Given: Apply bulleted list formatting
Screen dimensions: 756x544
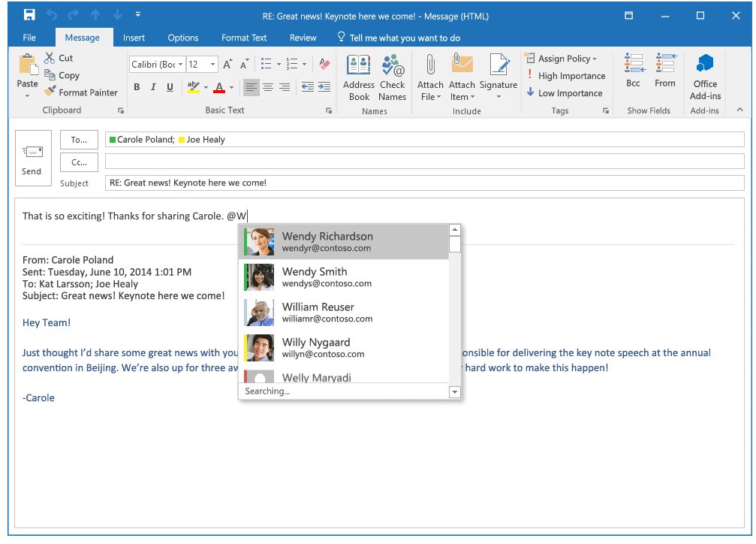Looking at the screenshot, I should pyautogui.click(x=267, y=64).
